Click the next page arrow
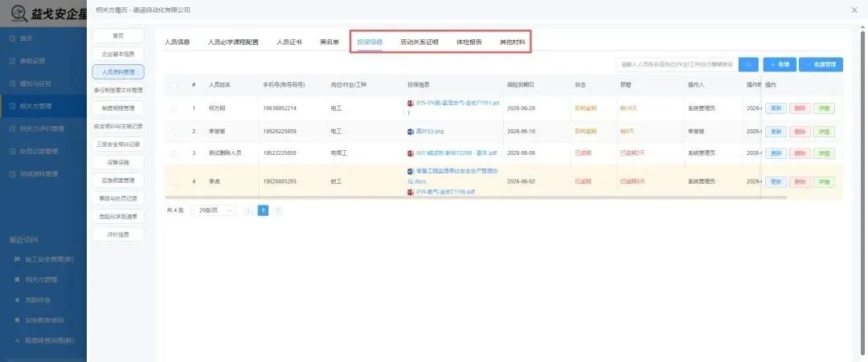This screenshot has height=362, width=868. pos(278,210)
